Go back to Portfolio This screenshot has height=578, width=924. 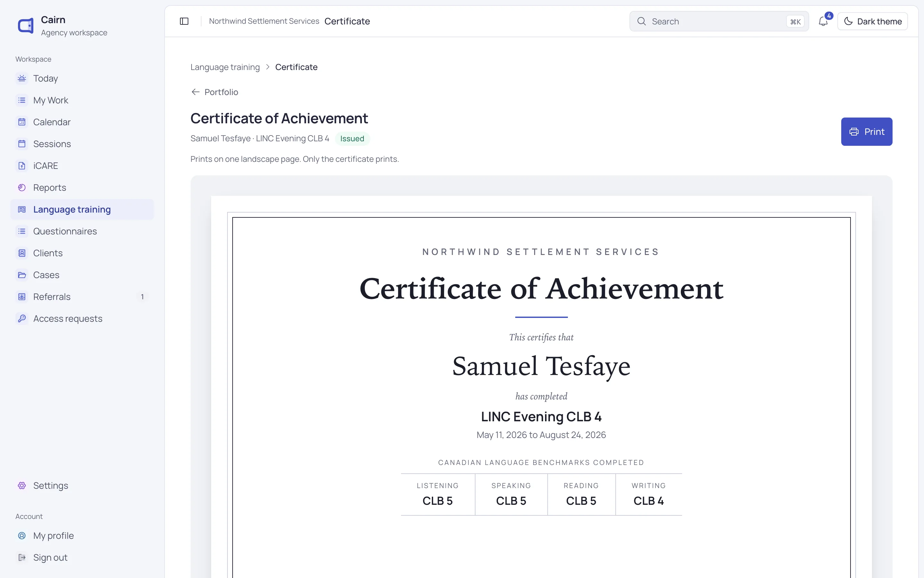(x=214, y=92)
